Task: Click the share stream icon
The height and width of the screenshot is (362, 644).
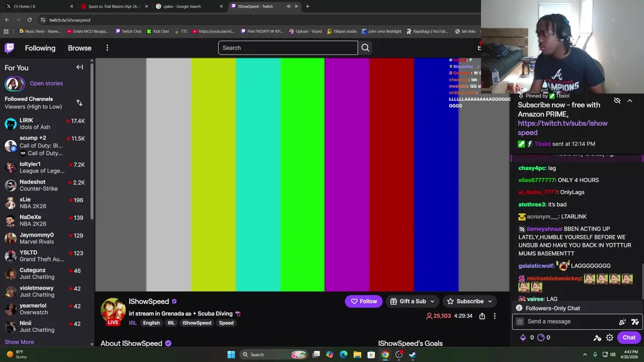Action: coord(482,316)
